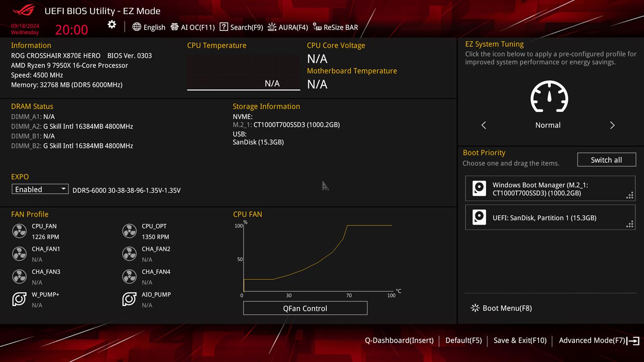644x362 pixels.
Task: Open Boot Menu(F8)
Action: click(x=501, y=308)
